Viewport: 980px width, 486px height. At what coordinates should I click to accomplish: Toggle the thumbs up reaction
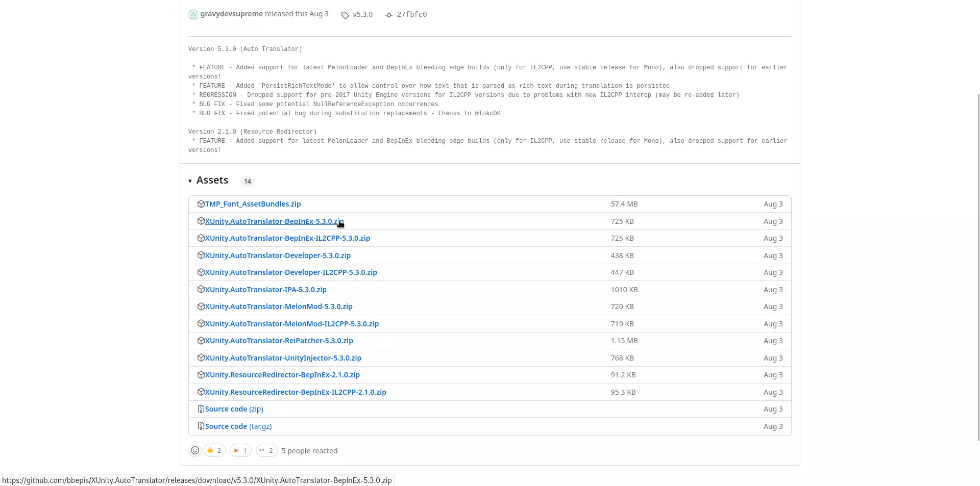click(x=214, y=450)
